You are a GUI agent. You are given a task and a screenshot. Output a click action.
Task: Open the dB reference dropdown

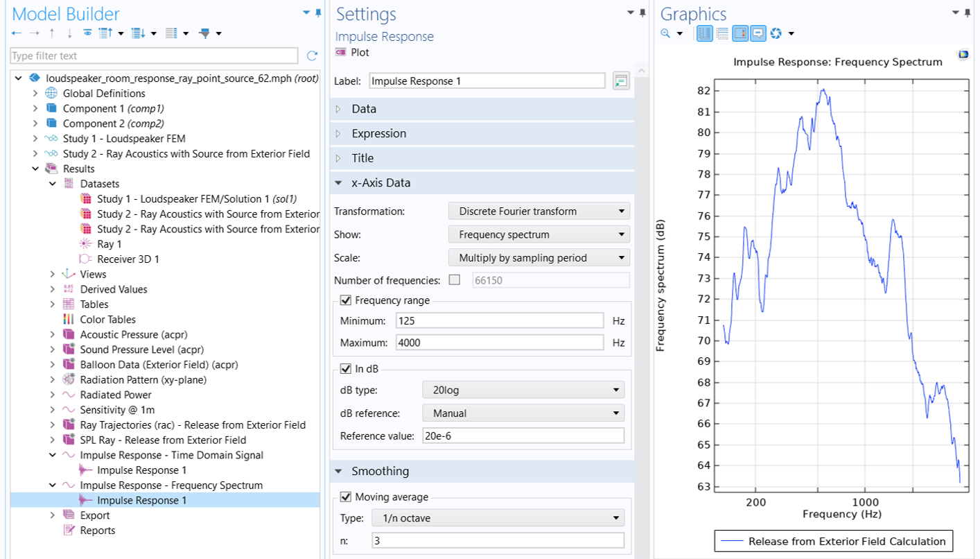pos(523,413)
